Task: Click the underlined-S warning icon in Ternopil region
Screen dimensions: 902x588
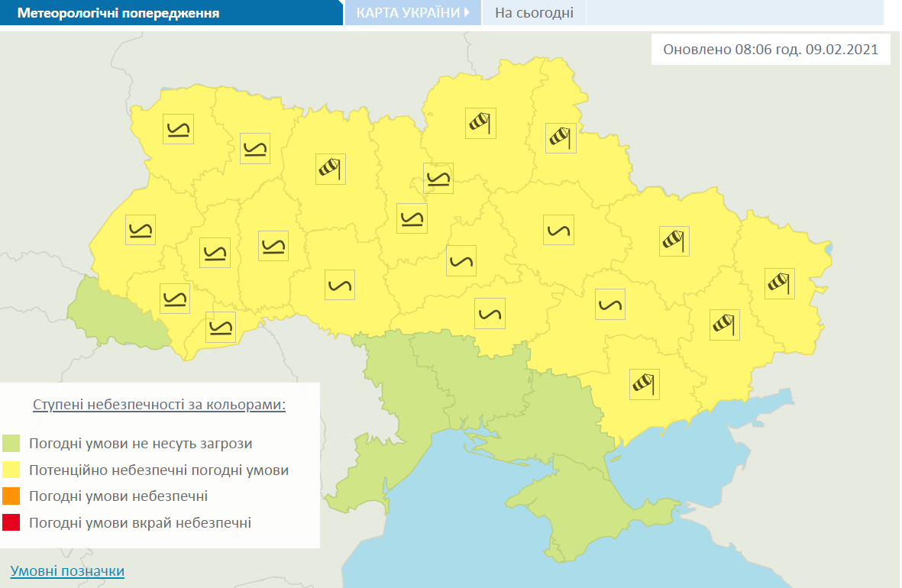Action: [x=215, y=253]
